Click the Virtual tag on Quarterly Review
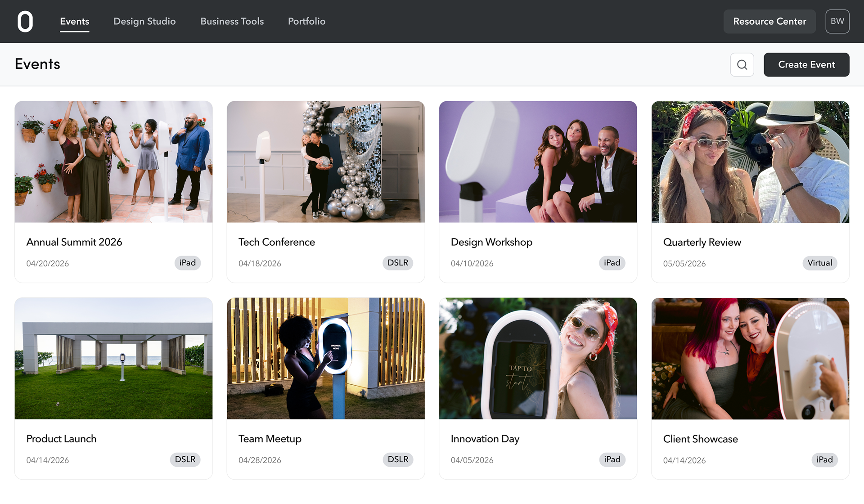 tap(820, 263)
